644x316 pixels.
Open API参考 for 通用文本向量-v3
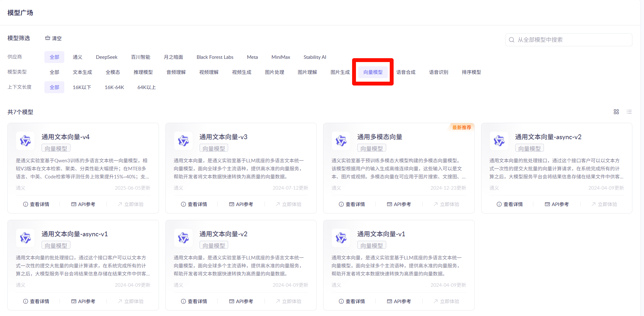coord(241,204)
